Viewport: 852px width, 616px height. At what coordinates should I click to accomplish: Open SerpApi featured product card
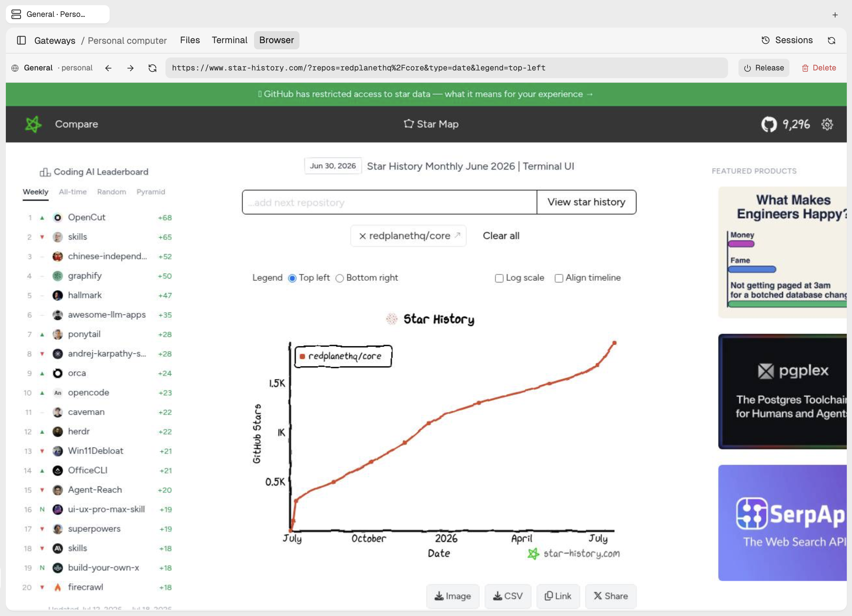tap(783, 523)
